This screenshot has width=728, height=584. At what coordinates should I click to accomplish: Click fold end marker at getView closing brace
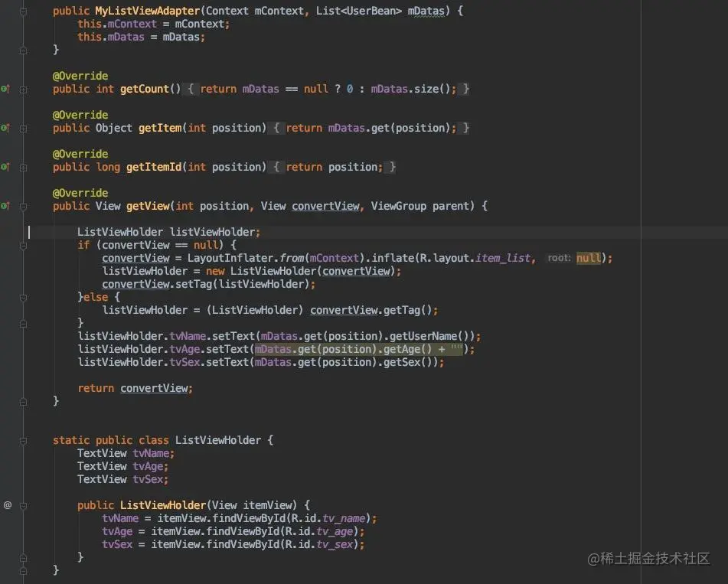(x=23, y=402)
